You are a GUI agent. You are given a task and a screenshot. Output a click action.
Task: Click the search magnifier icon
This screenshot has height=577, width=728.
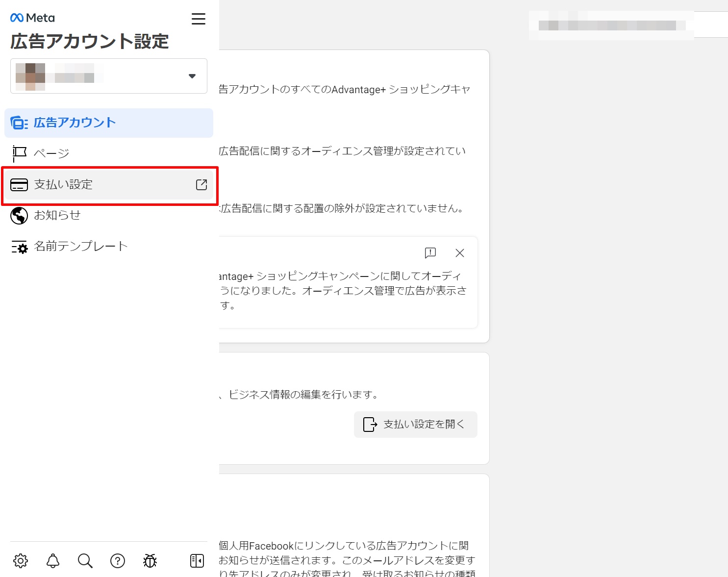(x=85, y=561)
